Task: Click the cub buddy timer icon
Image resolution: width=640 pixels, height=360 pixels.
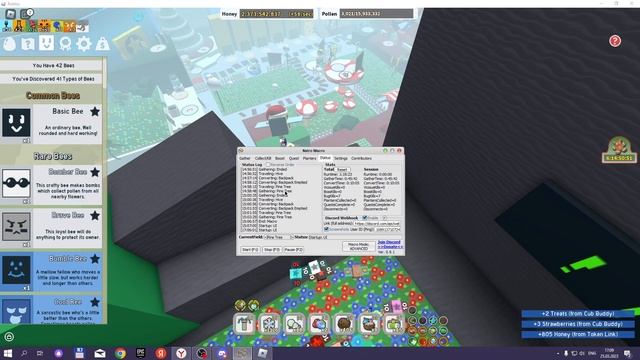Action: coord(619,149)
